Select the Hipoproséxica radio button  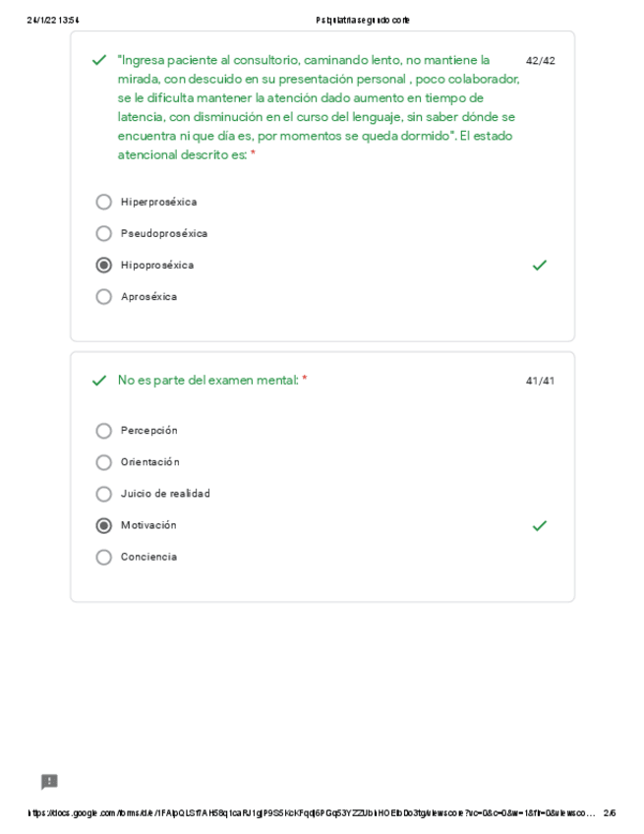pos(104,266)
